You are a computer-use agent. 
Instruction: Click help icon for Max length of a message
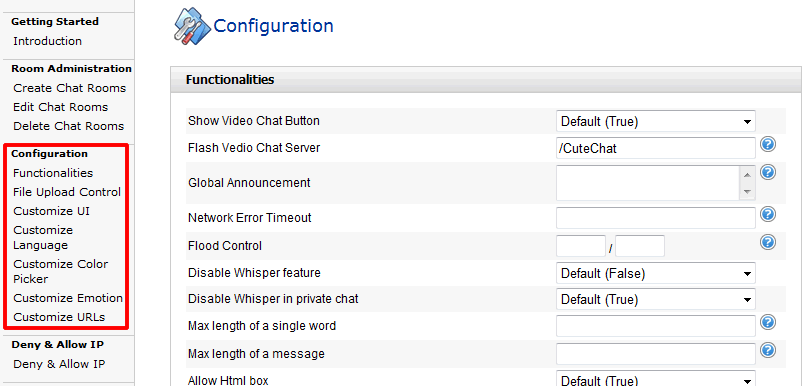(x=768, y=350)
